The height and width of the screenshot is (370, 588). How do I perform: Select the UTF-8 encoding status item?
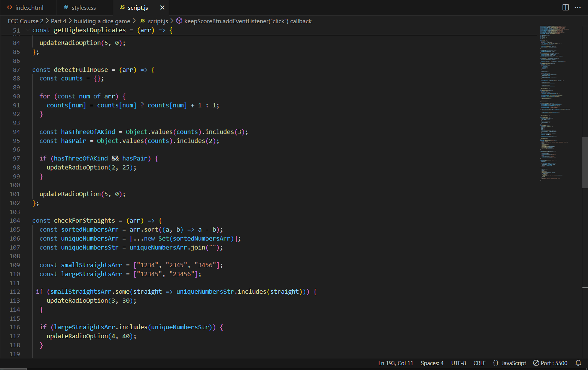click(458, 363)
